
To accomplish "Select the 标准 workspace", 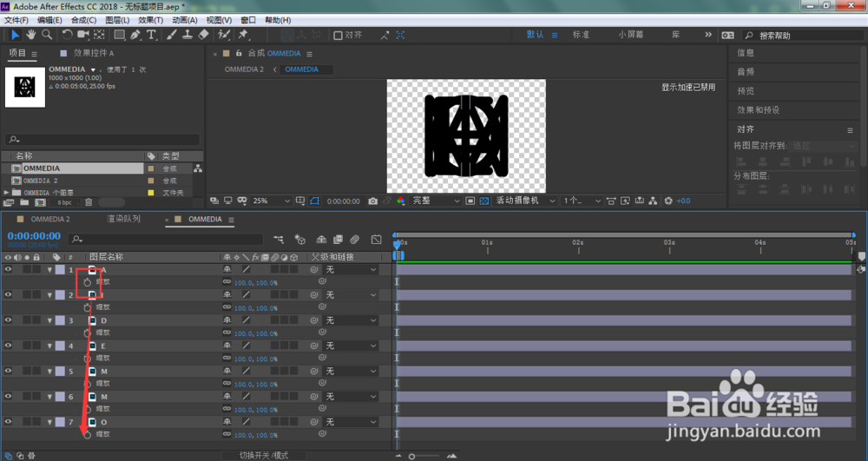I will click(x=581, y=35).
